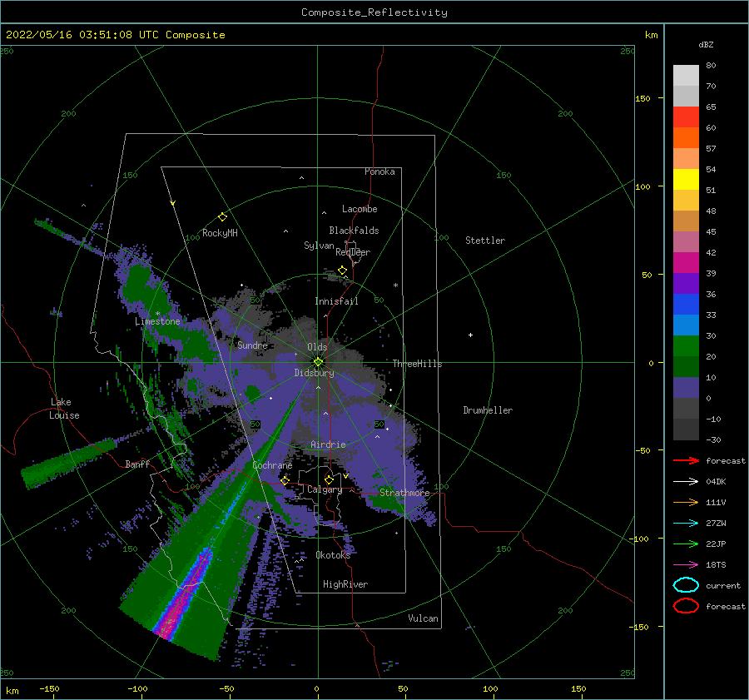Viewport: 749px width, 700px height.
Task: Click the asterisk marker above Limestone
Action: pyautogui.click(x=157, y=314)
